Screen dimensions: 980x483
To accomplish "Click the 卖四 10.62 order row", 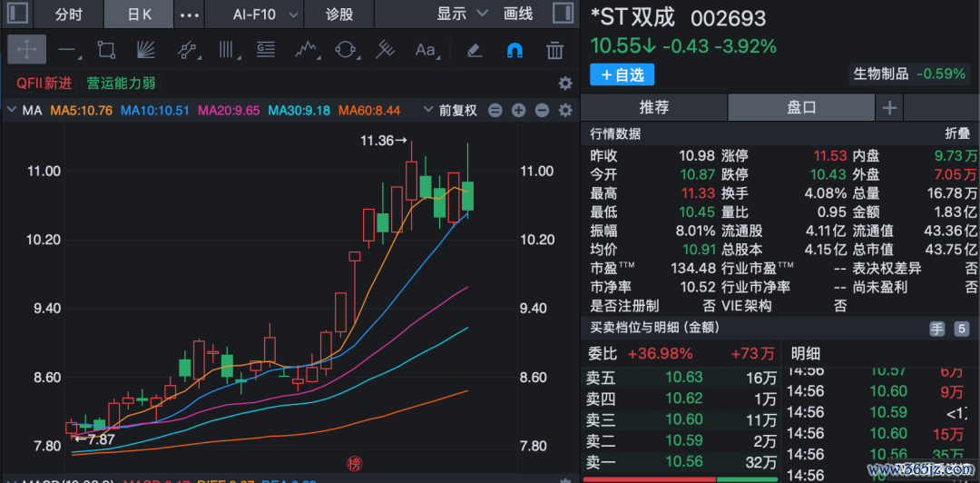I will [x=681, y=399].
